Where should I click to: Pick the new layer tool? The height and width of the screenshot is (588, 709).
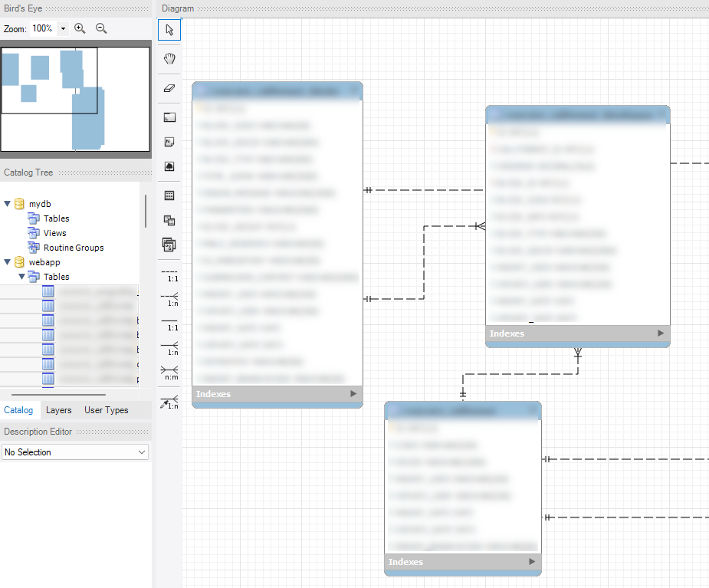pos(169,117)
